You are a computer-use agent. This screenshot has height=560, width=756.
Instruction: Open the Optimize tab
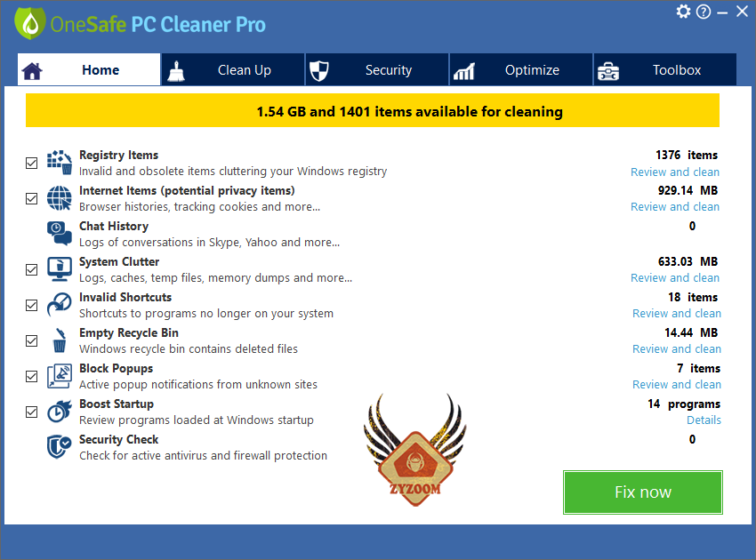(521, 70)
